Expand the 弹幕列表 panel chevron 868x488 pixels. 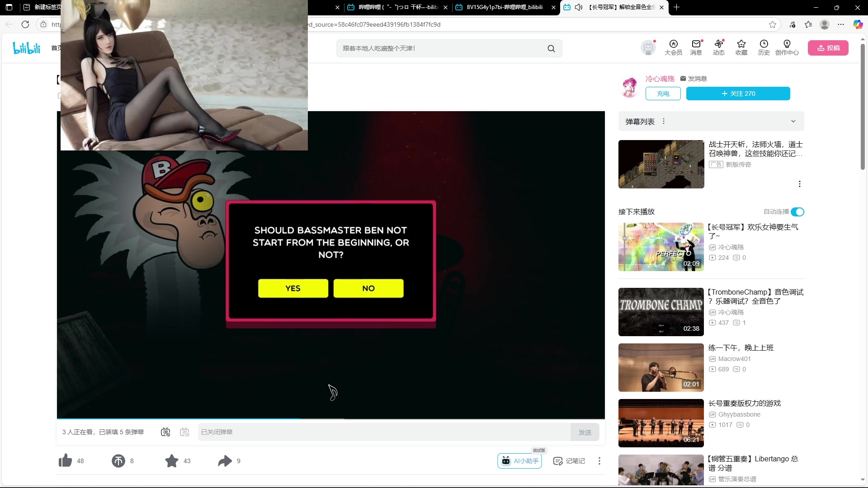coord(793,121)
